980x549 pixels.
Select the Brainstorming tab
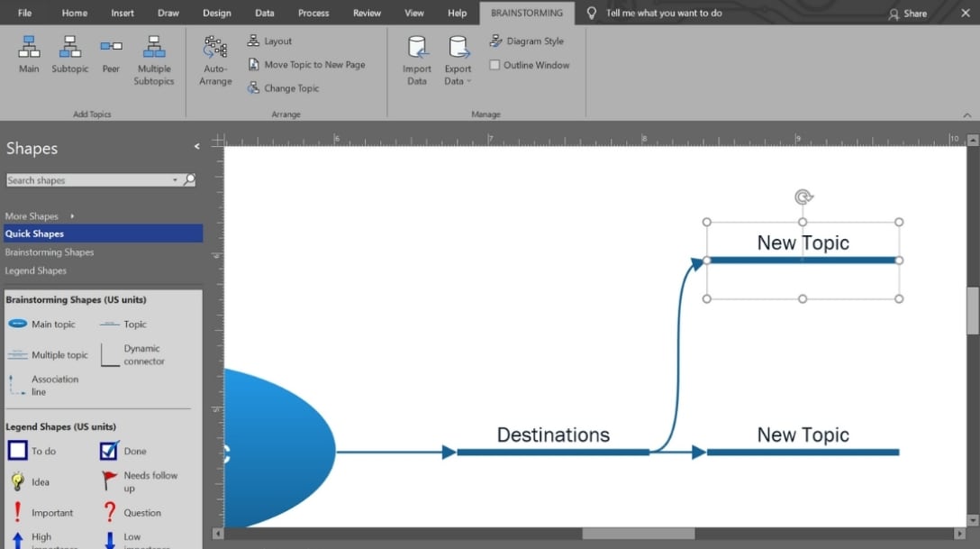(x=527, y=14)
